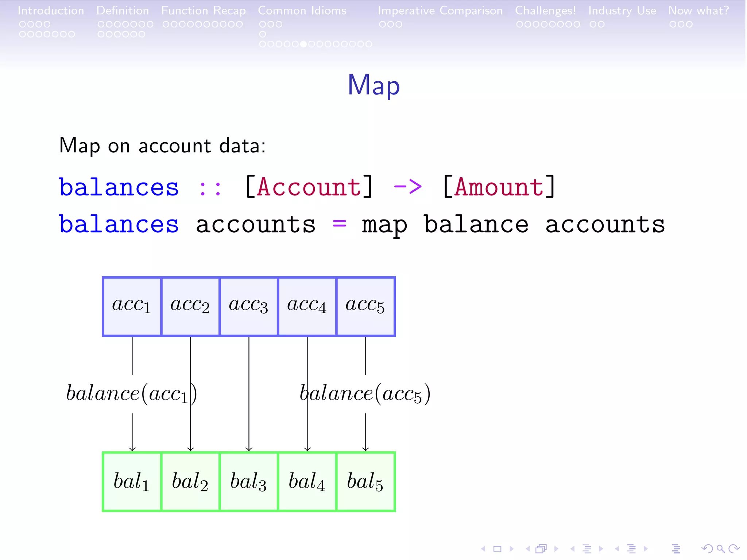Click the balance(acc5) label
Image resolution: width=747 pixels, height=560 pixels.
[365, 394]
